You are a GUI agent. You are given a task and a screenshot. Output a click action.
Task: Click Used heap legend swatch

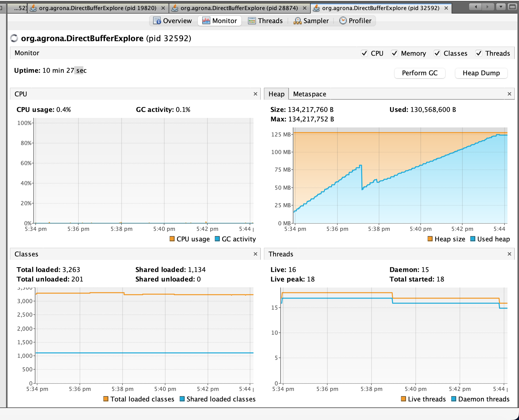tap(473, 239)
